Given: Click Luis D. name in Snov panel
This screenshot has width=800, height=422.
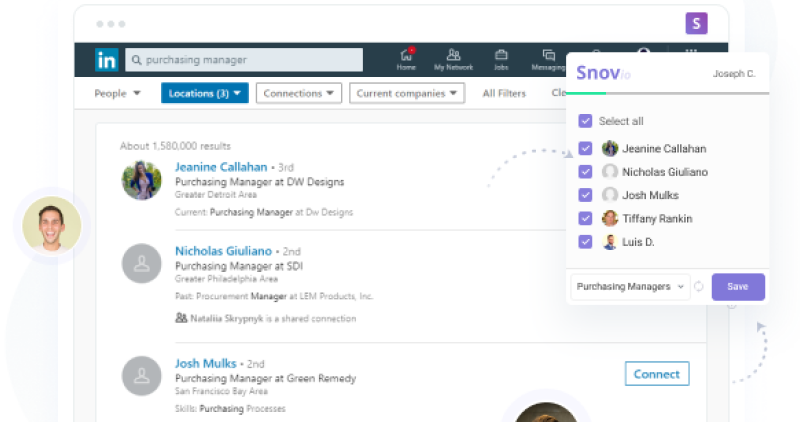Looking at the screenshot, I should pyautogui.click(x=638, y=242).
